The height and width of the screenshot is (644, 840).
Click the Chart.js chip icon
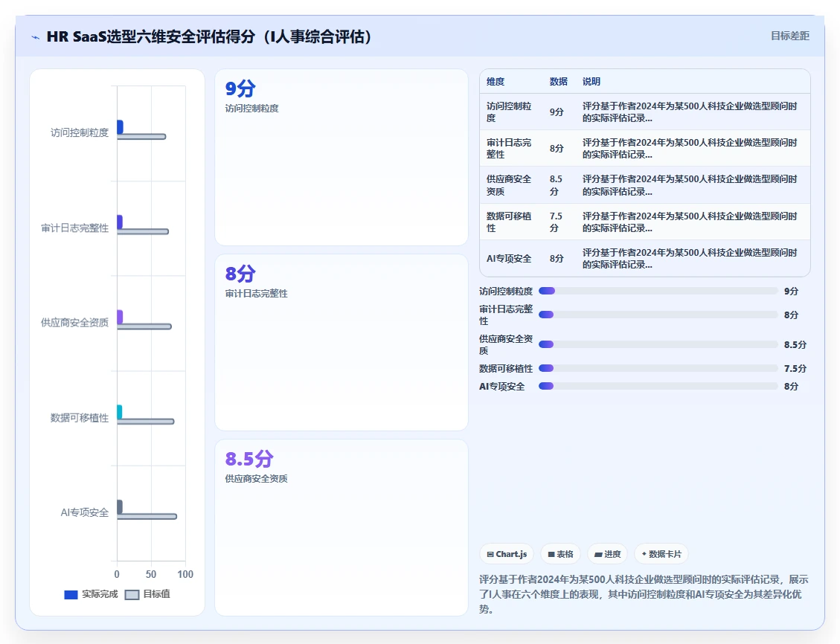[490, 555]
